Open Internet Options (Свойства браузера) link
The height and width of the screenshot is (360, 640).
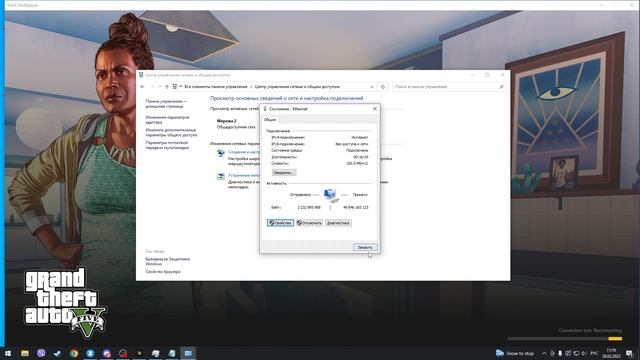click(163, 271)
